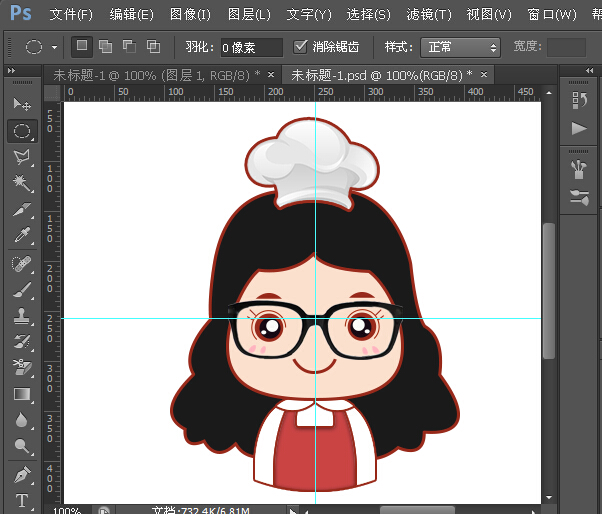Open the Brush Presets panel icon

(578, 196)
